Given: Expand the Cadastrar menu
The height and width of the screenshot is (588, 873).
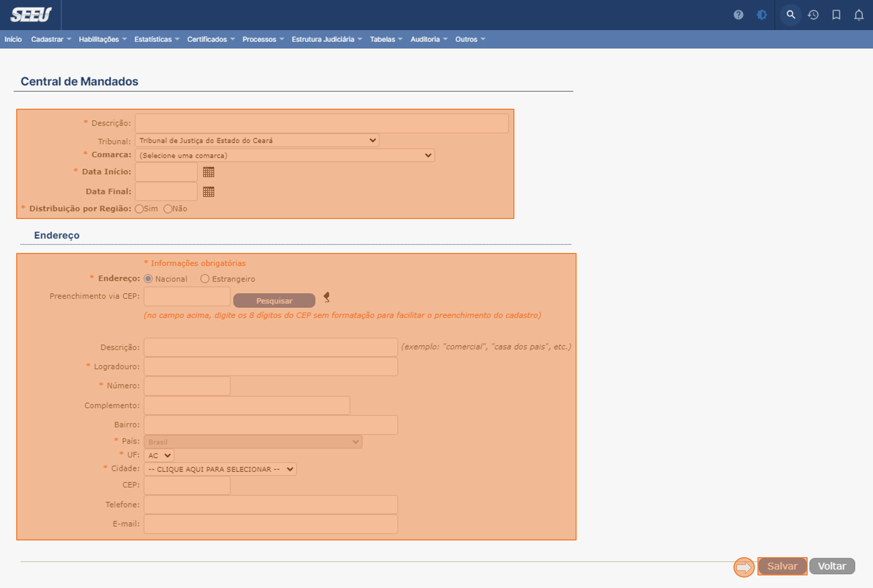Looking at the screenshot, I should point(51,39).
